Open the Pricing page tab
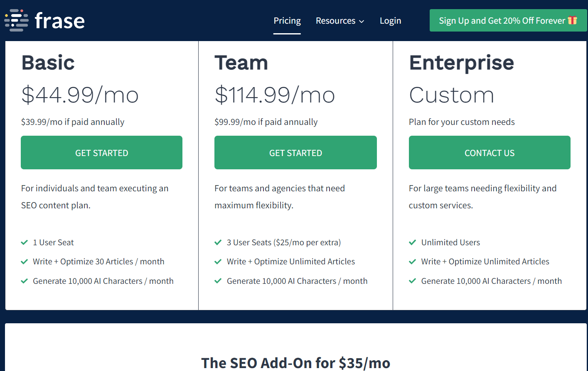This screenshot has height=371, width=588. 287,21
